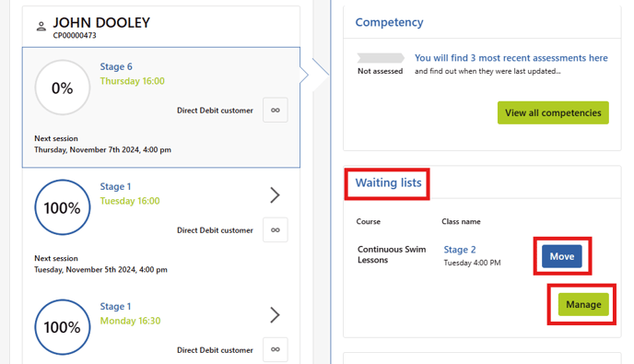Click the 100% progress circle for Tuesday class
Image resolution: width=634 pixels, height=364 pixels.
coord(63,207)
